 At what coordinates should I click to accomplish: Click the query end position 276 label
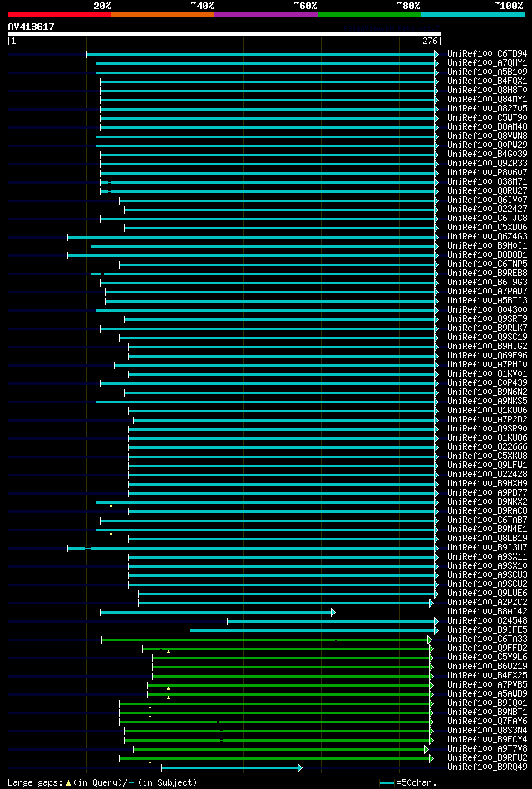431,42
